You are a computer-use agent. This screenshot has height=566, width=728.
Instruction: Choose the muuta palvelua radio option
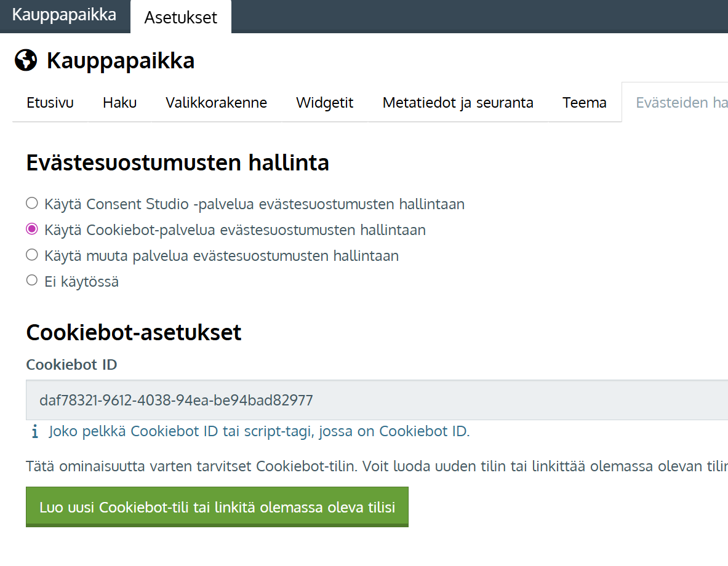click(32, 255)
